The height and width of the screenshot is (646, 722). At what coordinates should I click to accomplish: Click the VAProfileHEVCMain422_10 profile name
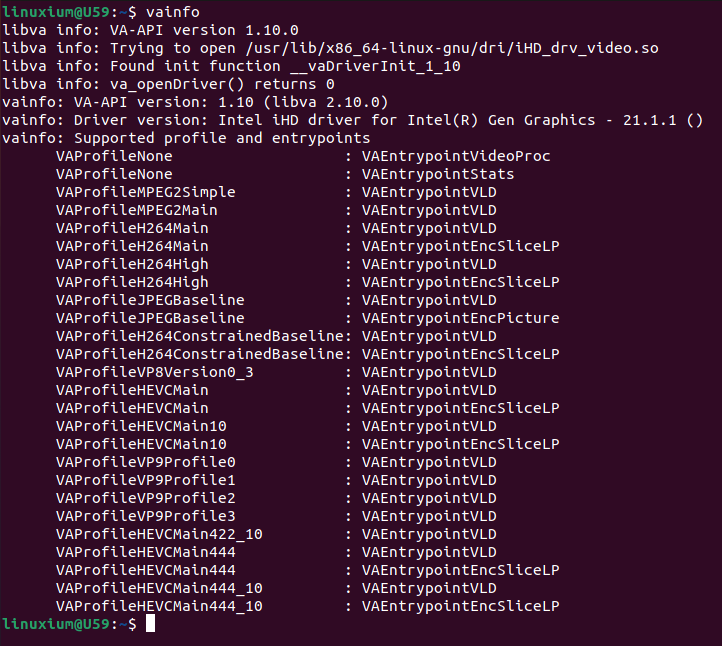pos(159,534)
